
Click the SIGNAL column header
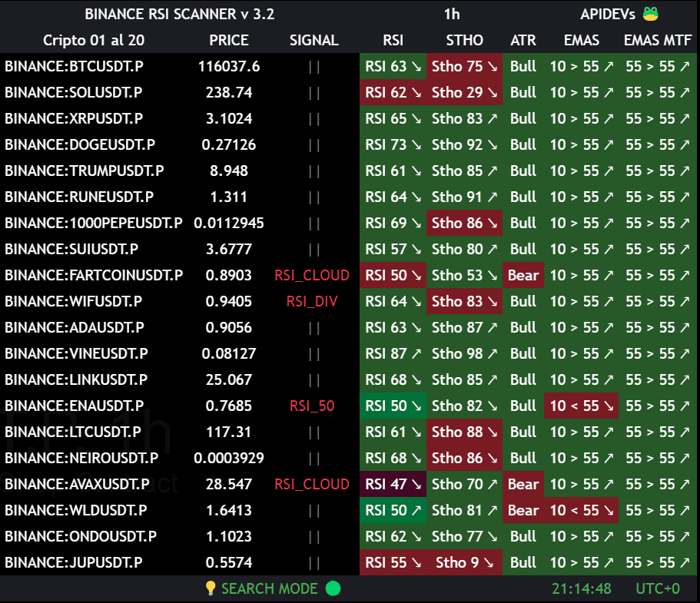[314, 40]
